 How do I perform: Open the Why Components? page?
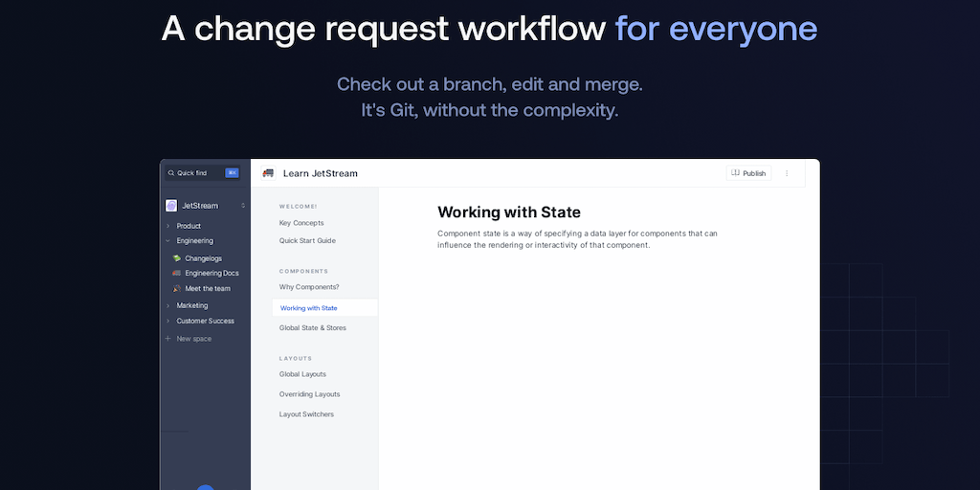coord(309,287)
